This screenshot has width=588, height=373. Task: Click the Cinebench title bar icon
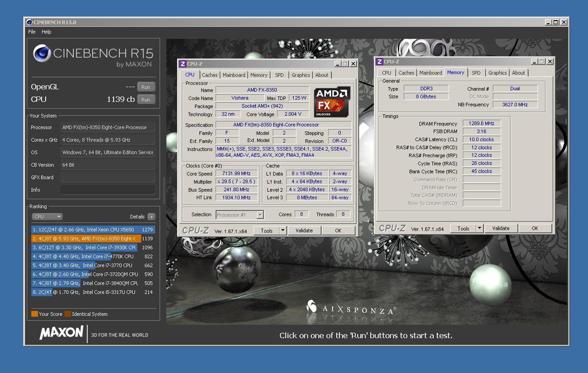30,22
